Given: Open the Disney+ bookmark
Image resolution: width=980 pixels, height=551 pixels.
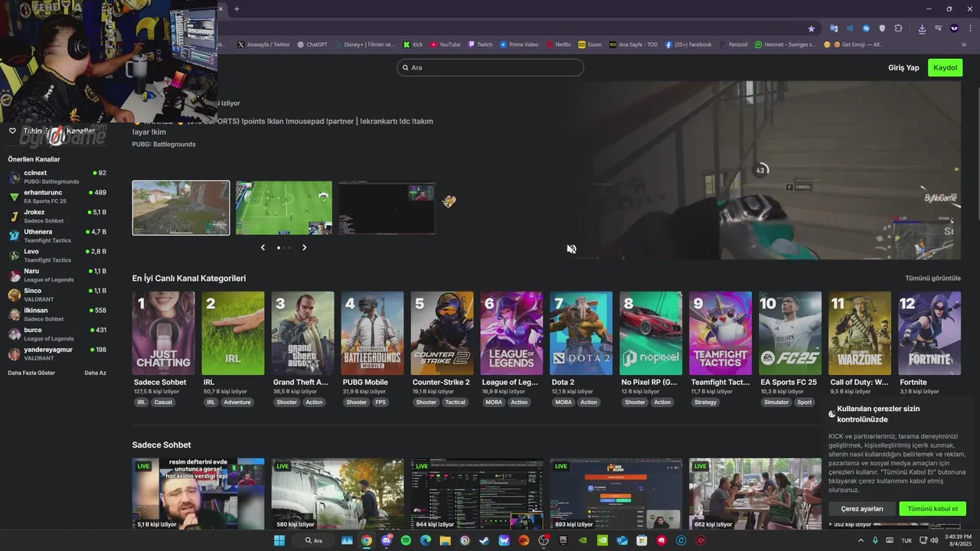Looking at the screenshot, I should click(x=364, y=44).
